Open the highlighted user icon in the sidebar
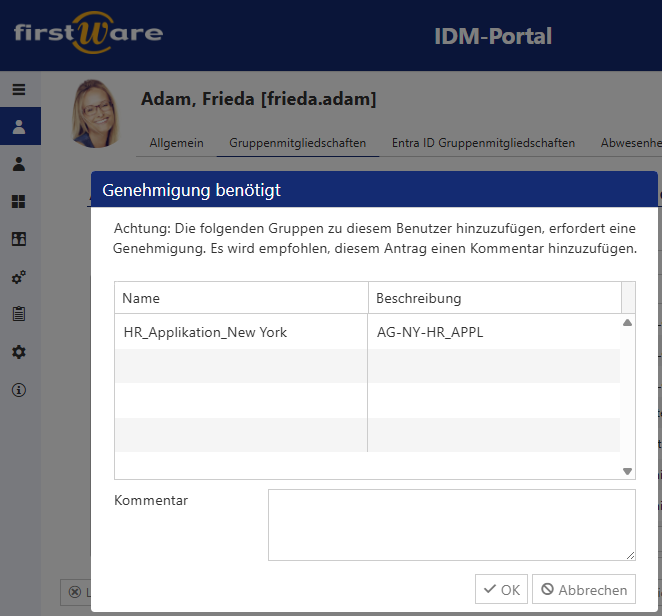Screen dimensions: 662x616 pyautogui.click(x=19, y=126)
